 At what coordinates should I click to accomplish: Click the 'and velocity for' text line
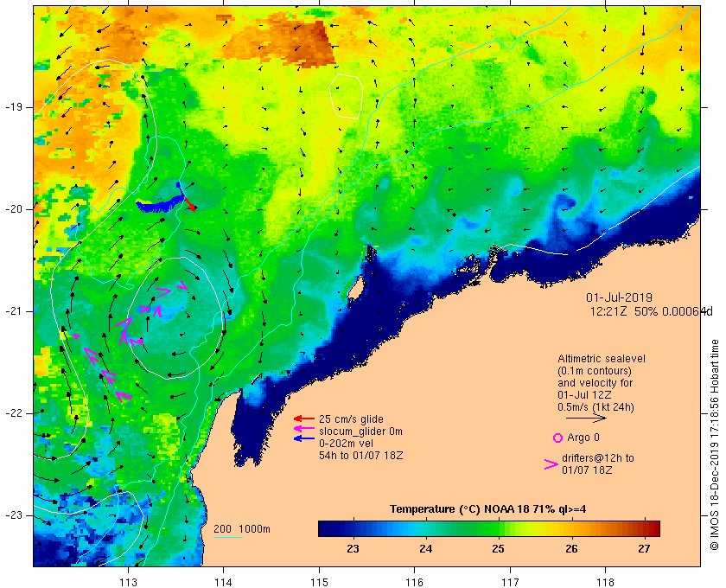[595, 383]
